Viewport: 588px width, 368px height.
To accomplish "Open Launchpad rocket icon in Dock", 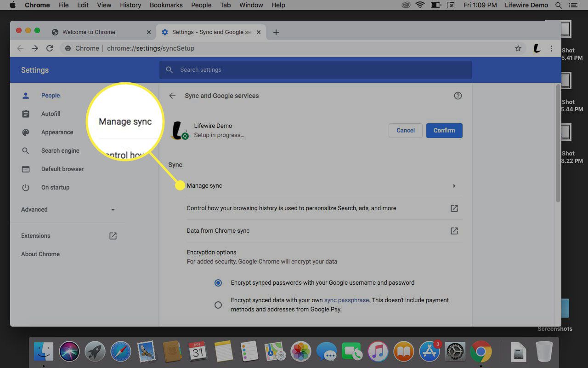I will point(95,352).
